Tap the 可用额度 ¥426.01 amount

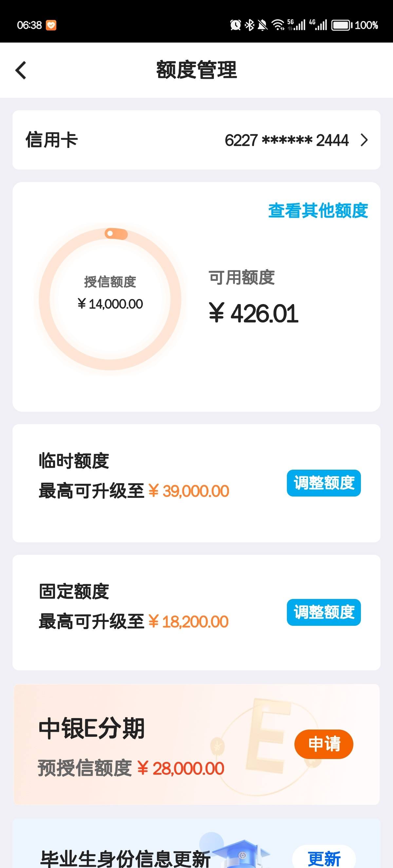(253, 313)
